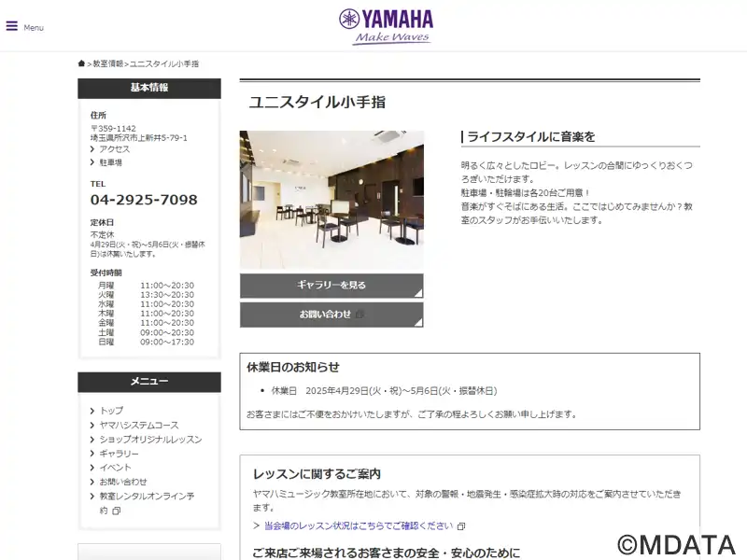The image size is (747, 560).
Task: Open the hamburger Menu icon
Action: tap(12, 26)
